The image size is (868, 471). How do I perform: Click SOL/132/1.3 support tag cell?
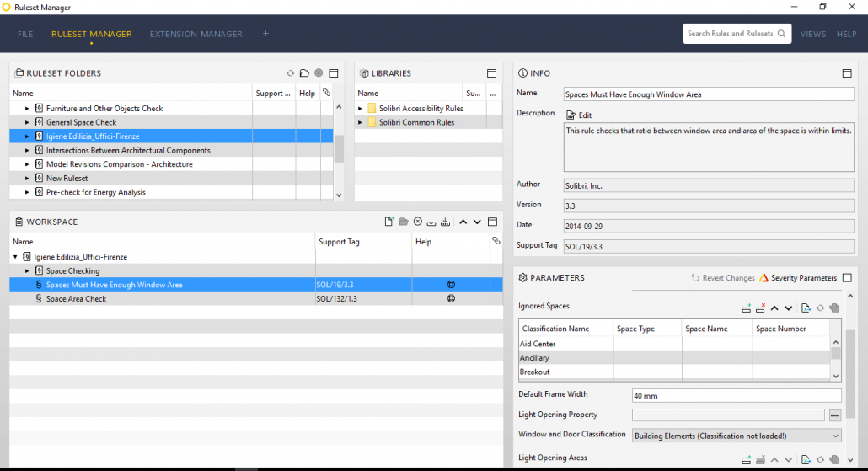(364, 299)
